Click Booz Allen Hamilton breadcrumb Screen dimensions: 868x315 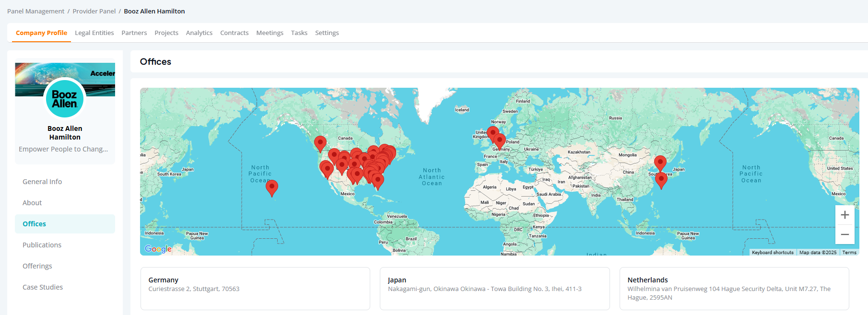coord(154,11)
